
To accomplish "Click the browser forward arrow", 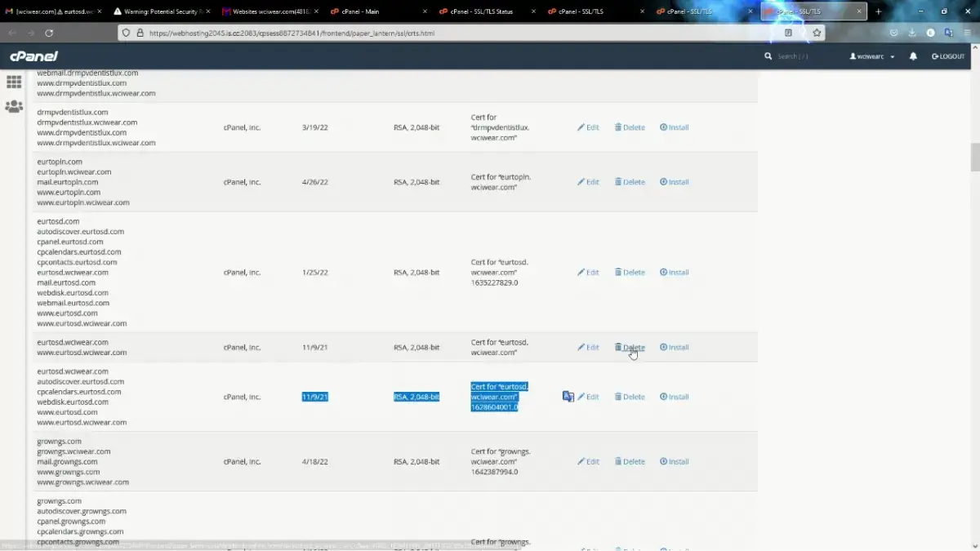I will click(30, 33).
